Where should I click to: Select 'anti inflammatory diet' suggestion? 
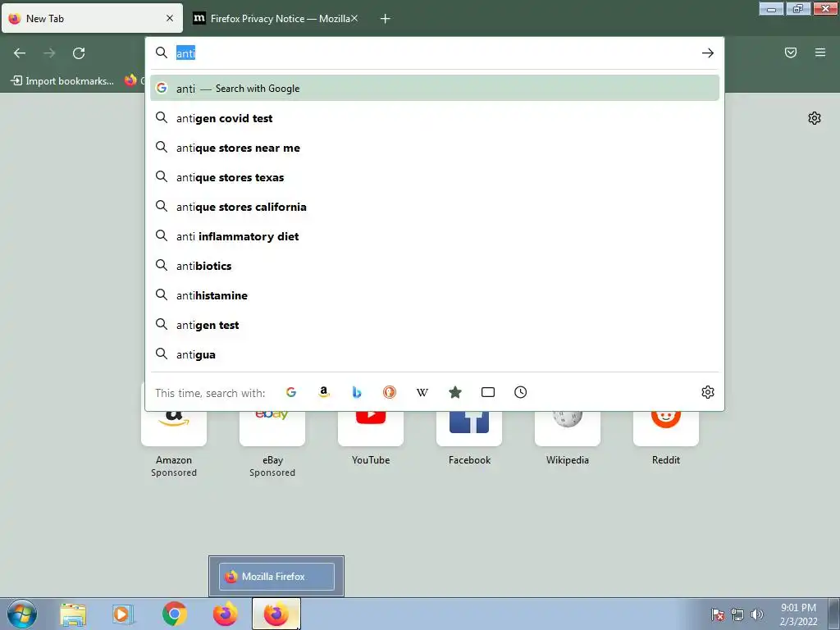click(435, 235)
